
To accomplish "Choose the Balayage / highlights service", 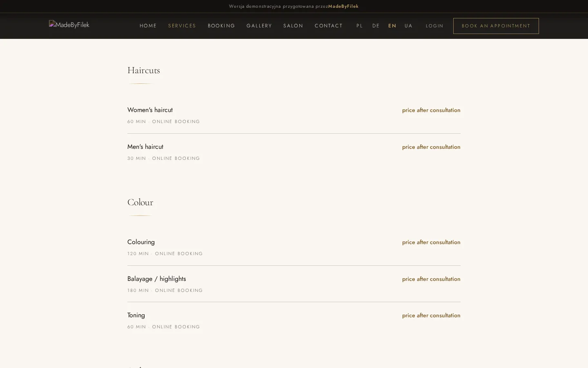I will click(294, 284).
